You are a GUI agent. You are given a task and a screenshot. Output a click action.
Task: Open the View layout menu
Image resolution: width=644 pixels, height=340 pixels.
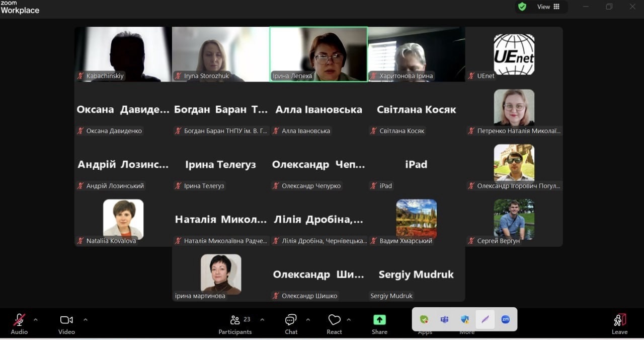click(548, 7)
